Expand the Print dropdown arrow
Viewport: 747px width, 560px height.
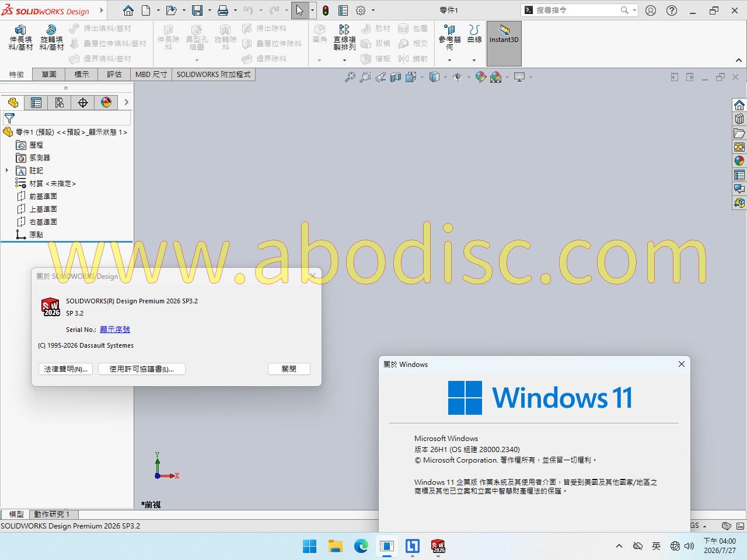coord(235,10)
